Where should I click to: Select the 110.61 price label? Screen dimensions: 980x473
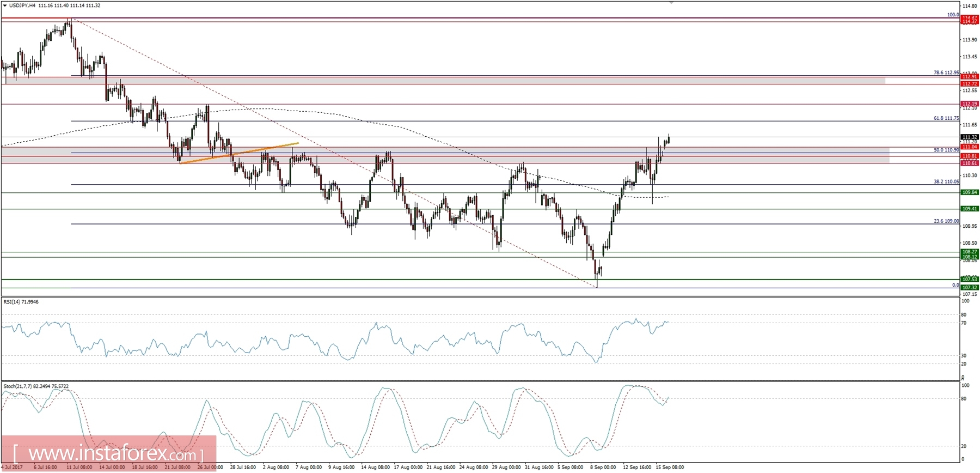(x=970, y=163)
